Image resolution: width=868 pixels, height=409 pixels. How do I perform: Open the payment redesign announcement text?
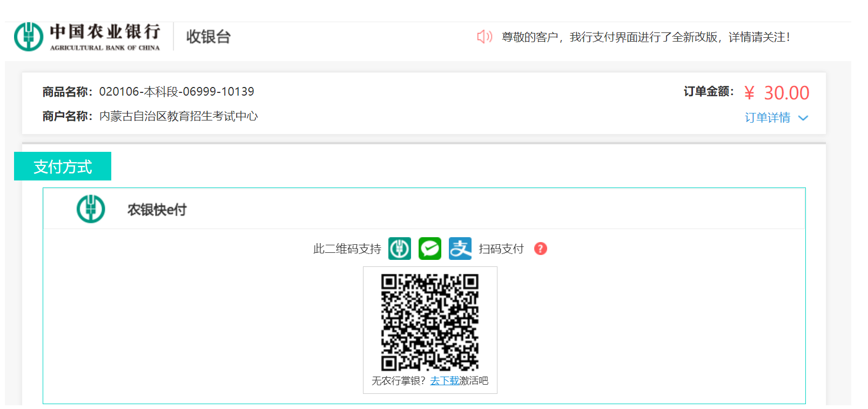click(645, 37)
